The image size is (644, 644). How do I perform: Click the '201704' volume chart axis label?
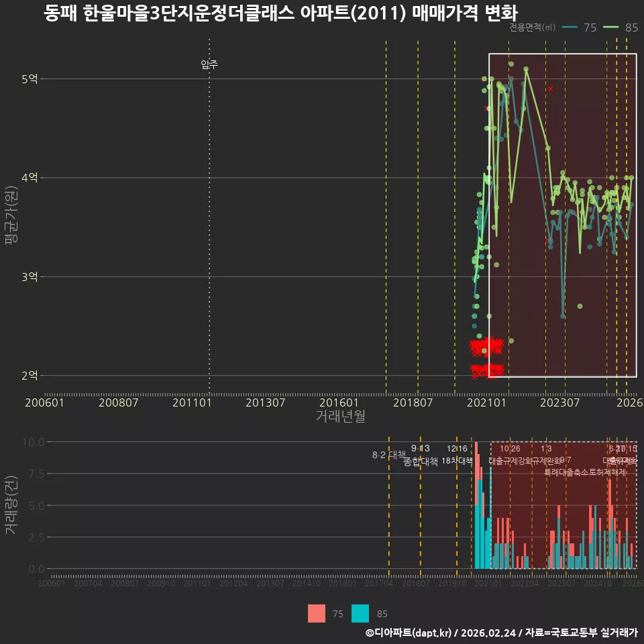click(379, 583)
